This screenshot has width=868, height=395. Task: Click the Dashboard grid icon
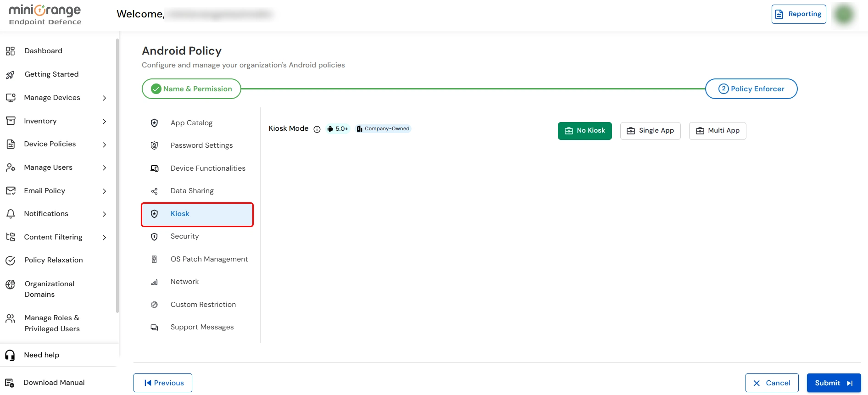[x=10, y=51]
